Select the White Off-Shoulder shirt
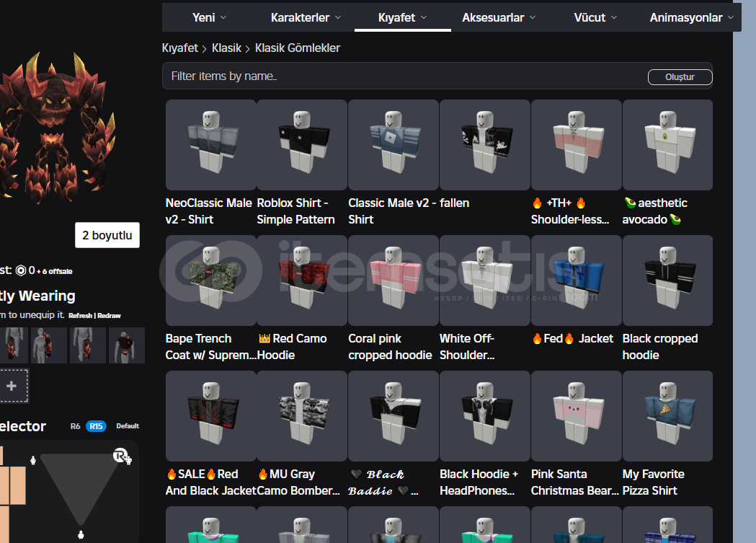This screenshot has width=756, height=543. point(484,281)
